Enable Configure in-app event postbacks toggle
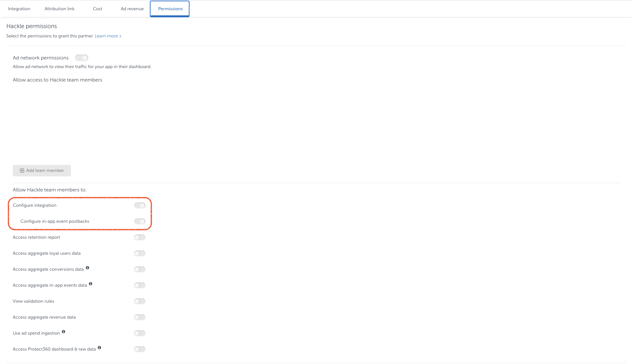632x364 pixels. tap(139, 221)
